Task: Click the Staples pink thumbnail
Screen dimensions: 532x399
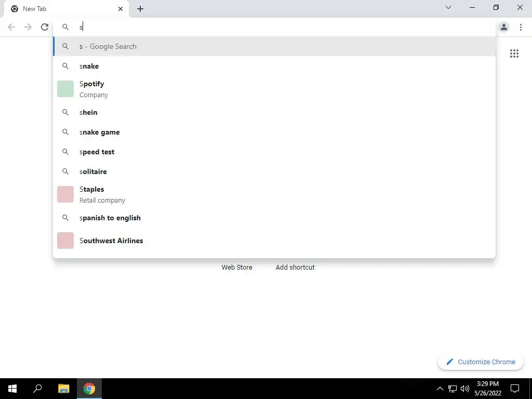Action: pos(65,194)
